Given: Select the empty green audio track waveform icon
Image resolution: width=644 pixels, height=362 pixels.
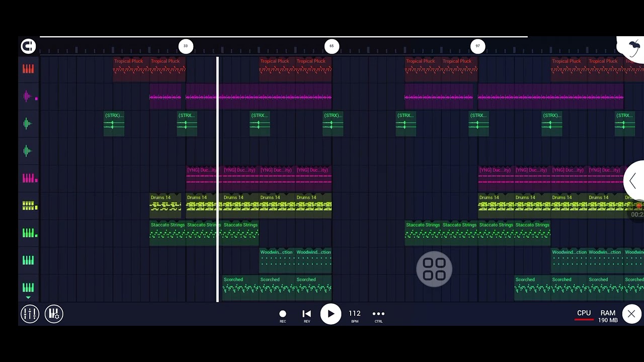Looking at the screenshot, I should click(27, 151).
